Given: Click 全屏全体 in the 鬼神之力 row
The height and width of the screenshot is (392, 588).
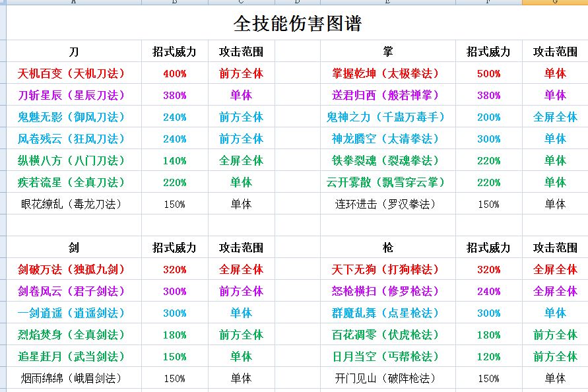Looking at the screenshot, I should click(x=555, y=117).
